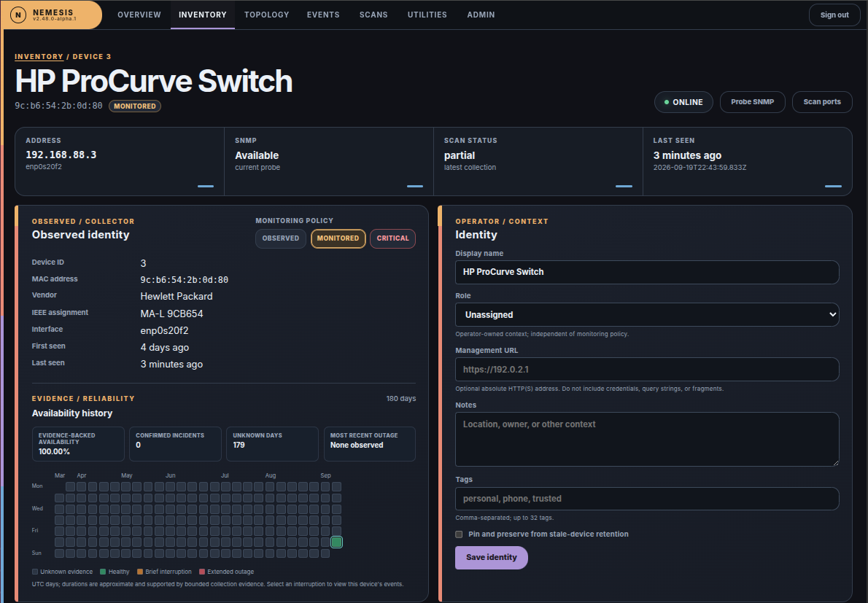Screen dimensions: 868x603
Task: Click the MONITORED badge under the title
Action: click(135, 106)
